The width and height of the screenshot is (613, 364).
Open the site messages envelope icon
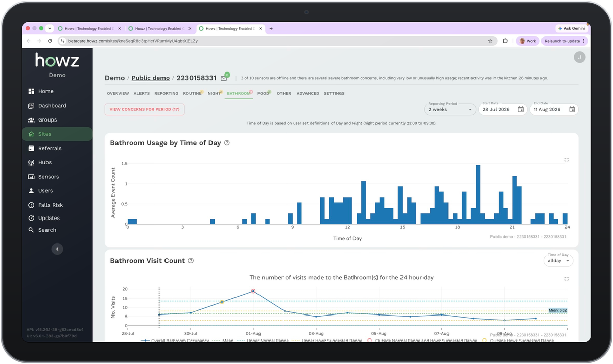pyautogui.click(x=224, y=78)
